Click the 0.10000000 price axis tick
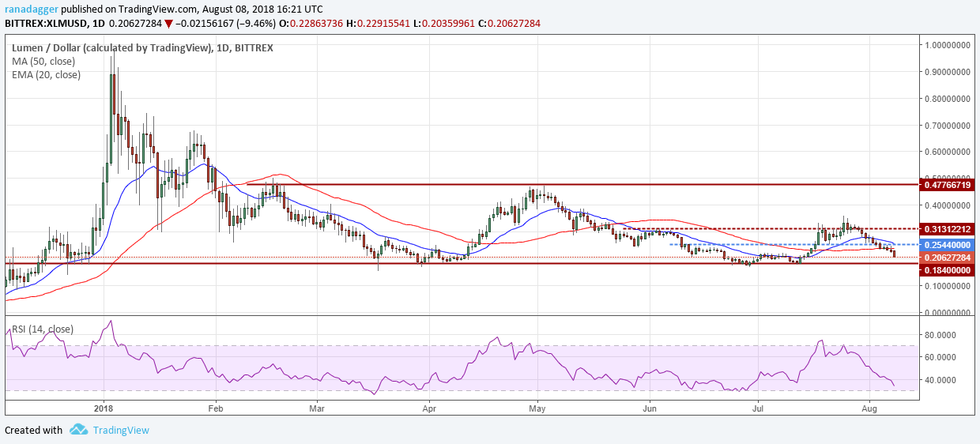 click(x=947, y=287)
